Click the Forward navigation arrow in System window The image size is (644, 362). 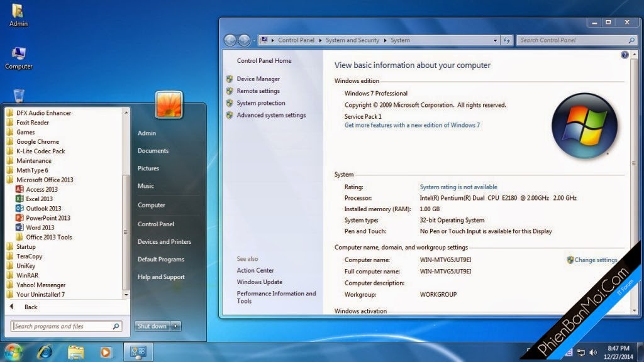244,40
